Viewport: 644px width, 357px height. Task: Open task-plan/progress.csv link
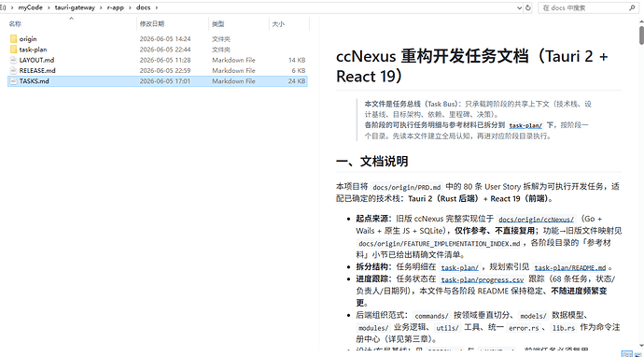point(483,279)
